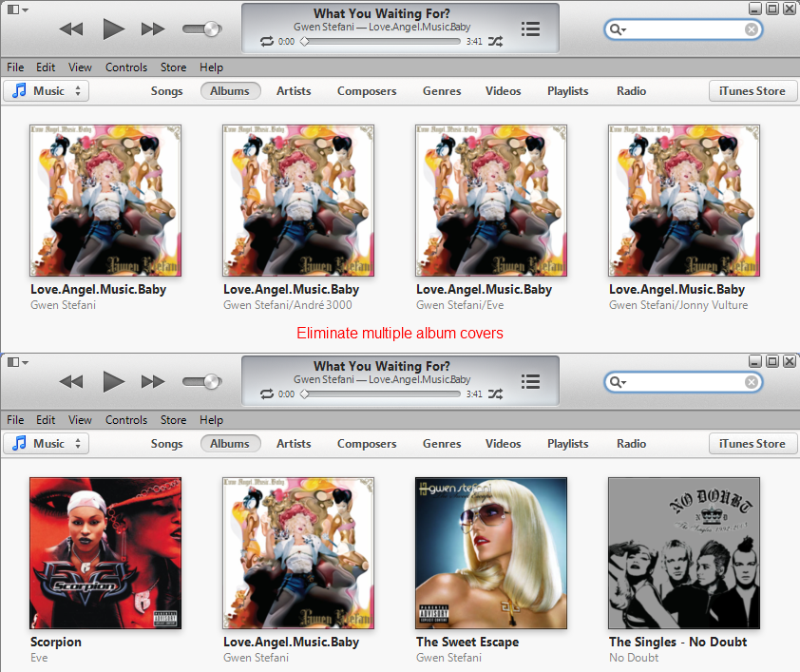Select the Playlists view button
This screenshot has width=800, height=672.
pos(567,91)
